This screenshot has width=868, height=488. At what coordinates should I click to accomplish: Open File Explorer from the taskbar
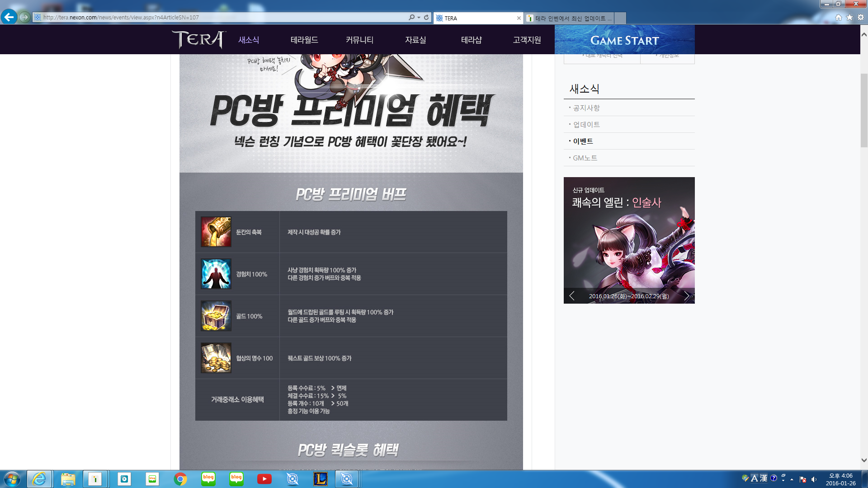[x=68, y=479]
